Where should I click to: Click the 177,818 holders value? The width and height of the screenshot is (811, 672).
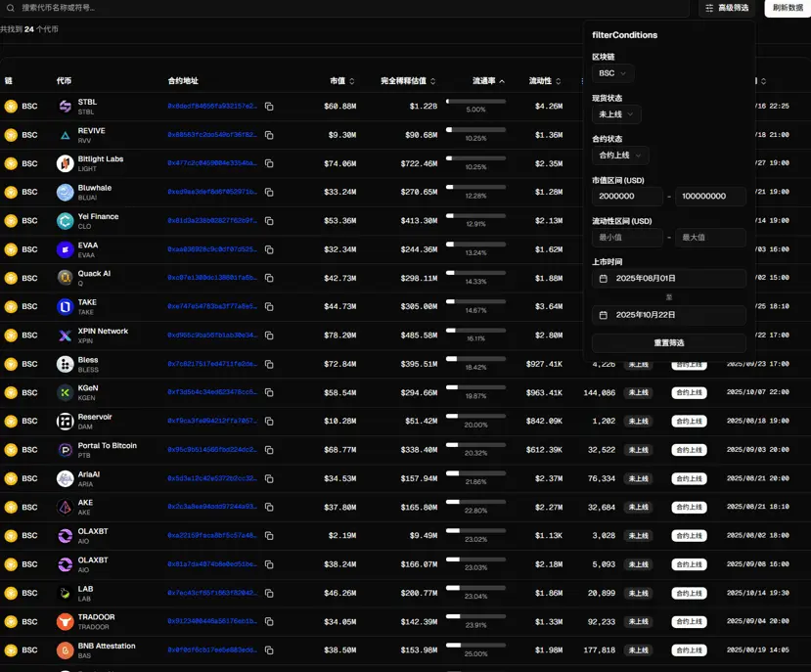(600, 650)
